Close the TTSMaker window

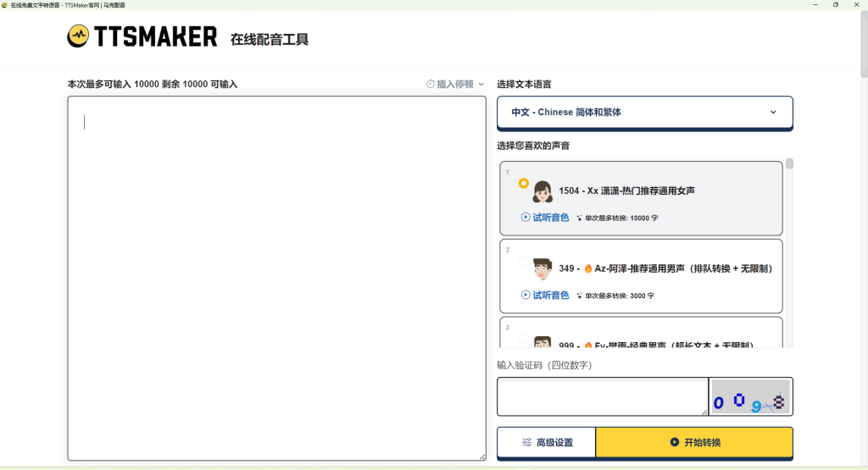click(x=856, y=4)
